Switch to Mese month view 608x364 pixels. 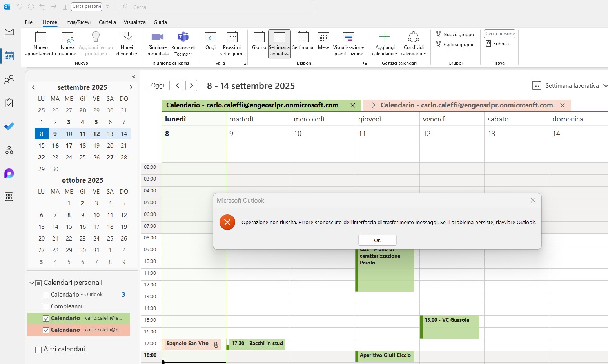coord(323,41)
